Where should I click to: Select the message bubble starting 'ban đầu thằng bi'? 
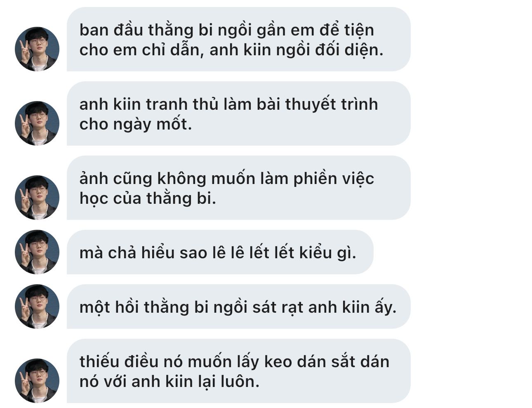pos(238,39)
